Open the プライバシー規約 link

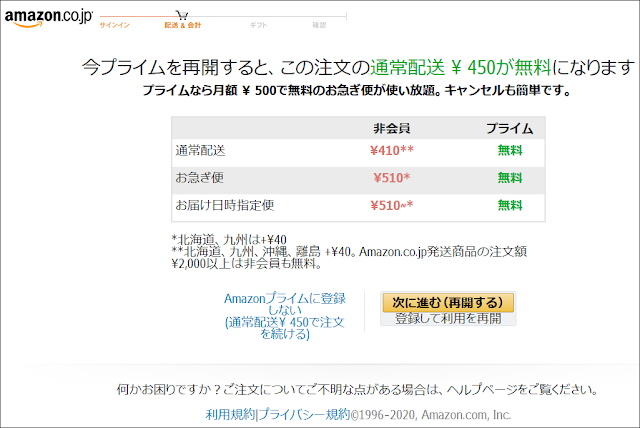pos(304,415)
